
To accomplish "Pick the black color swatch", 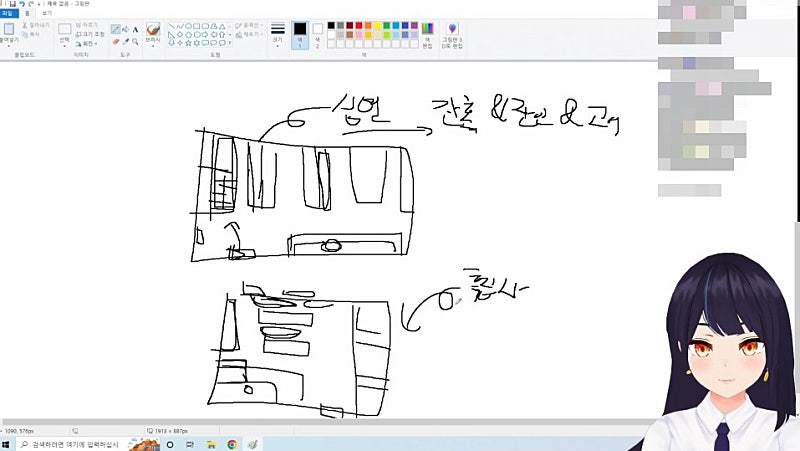I will pyautogui.click(x=331, y=26).
